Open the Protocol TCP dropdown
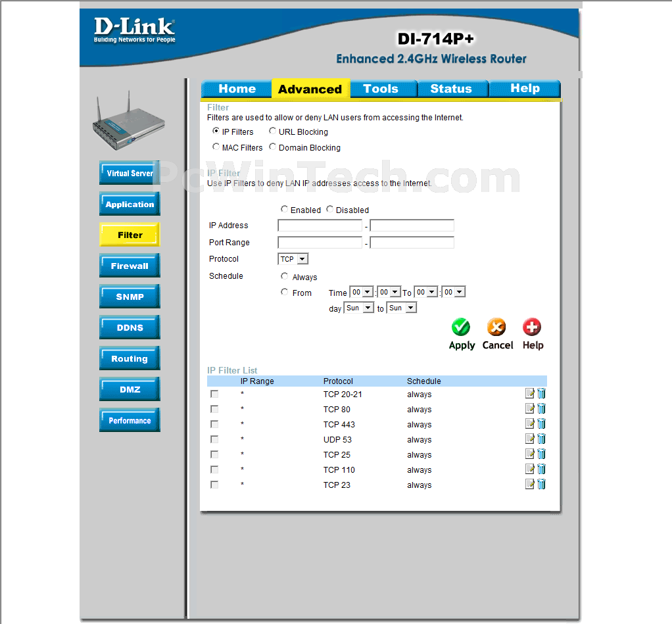The width and height of the screenshot is (672, 624). pos(293,259)
